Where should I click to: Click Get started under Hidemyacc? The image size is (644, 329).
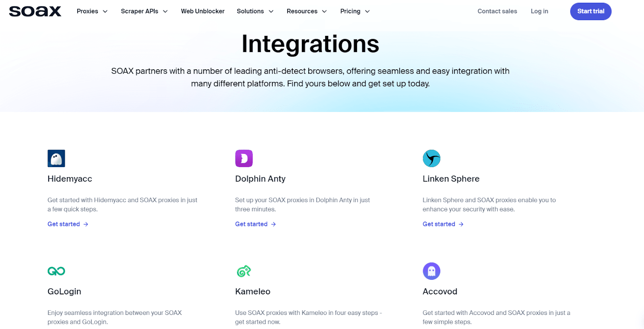[x=64, y=224]
